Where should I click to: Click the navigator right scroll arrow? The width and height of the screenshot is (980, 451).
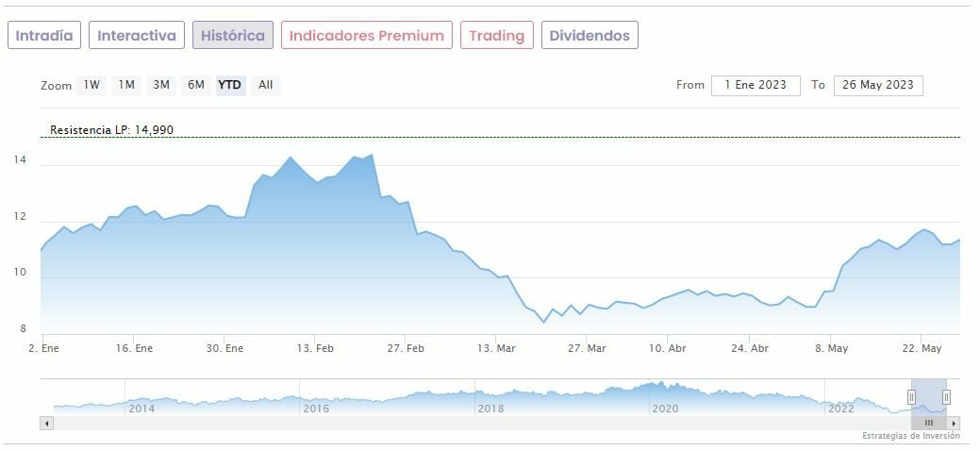tap(955, 424)
